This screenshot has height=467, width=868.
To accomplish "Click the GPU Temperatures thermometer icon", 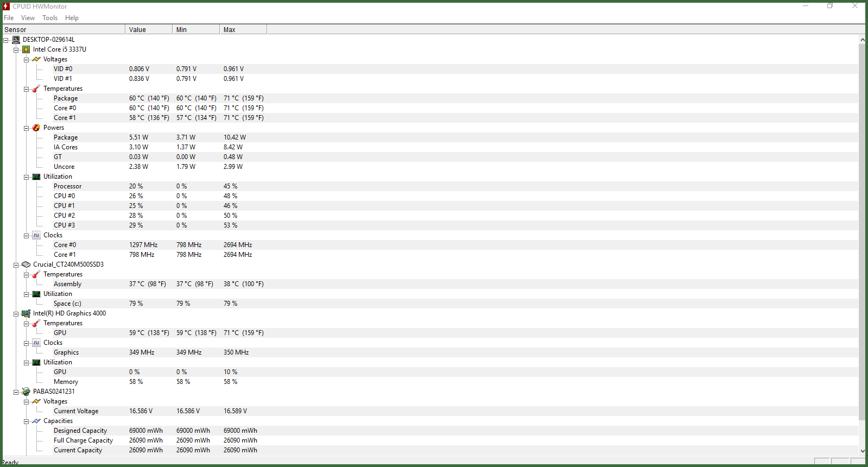I will [x=36, y=323].
